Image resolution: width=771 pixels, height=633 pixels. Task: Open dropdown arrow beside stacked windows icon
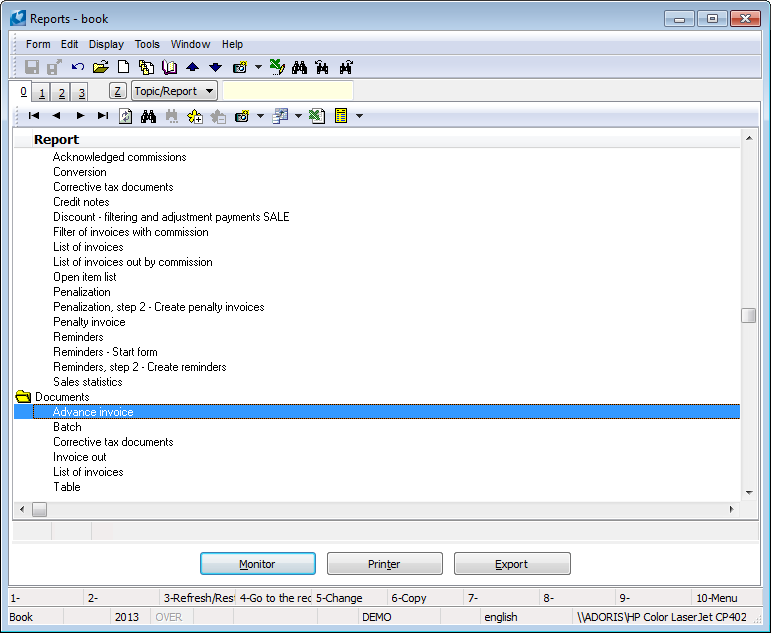pos(298,116)
